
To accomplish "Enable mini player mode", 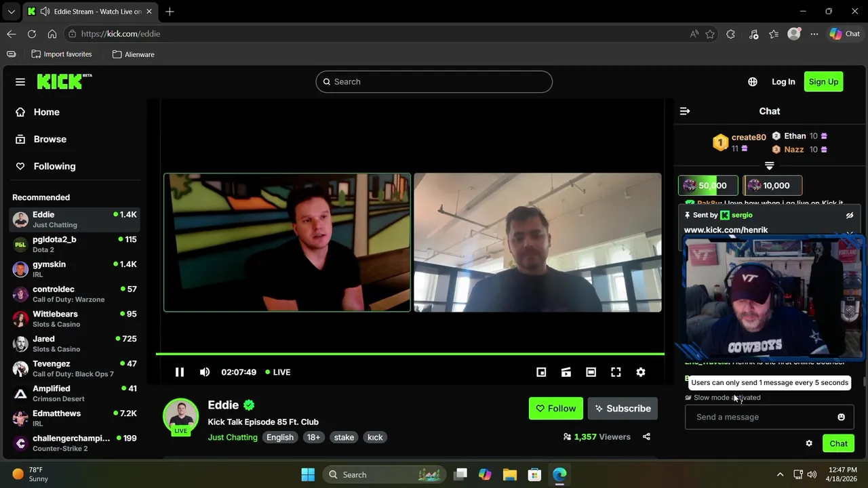I will [541, 372].
